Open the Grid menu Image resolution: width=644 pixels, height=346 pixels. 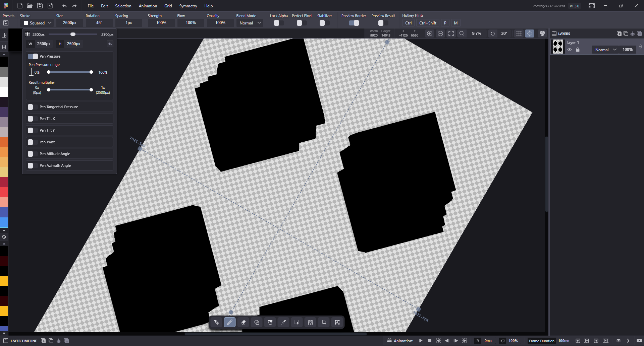click(168, 6)
